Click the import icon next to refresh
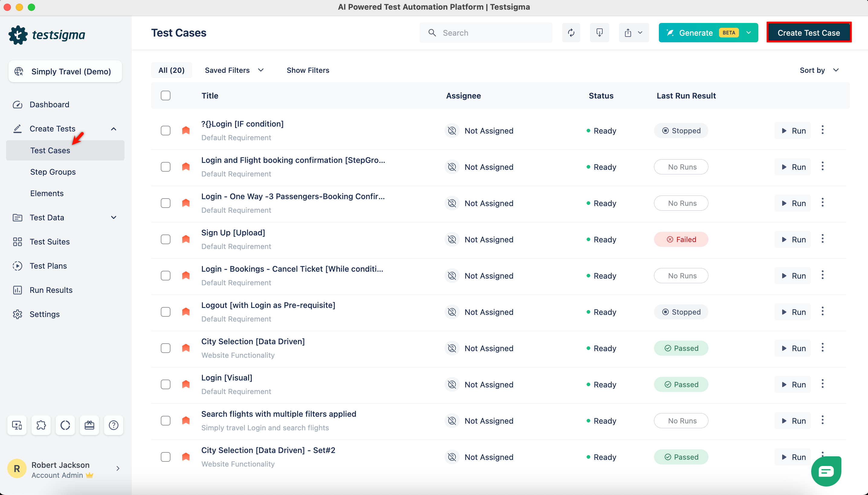868x495 pixels. coord(599,33)
